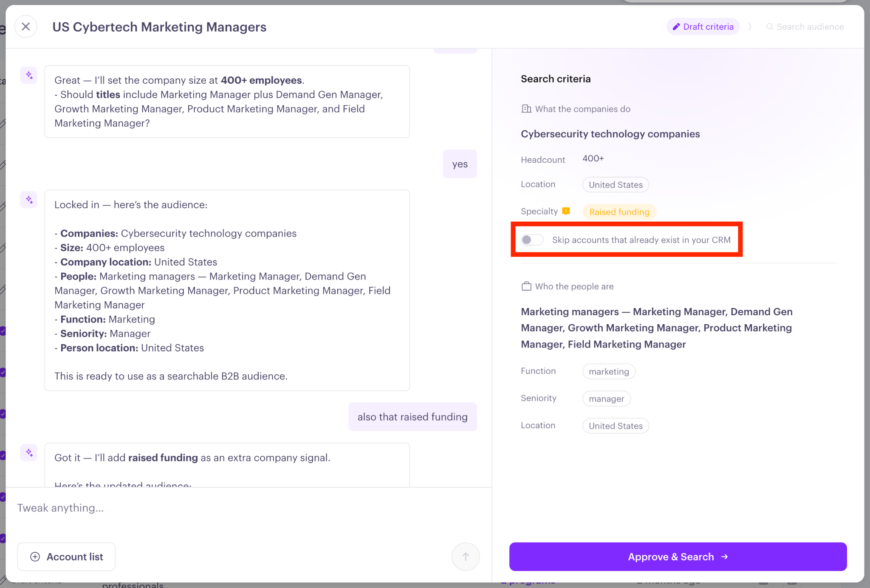Click the Approve & Search button
The image size is (870, 588).
point(678,557)
